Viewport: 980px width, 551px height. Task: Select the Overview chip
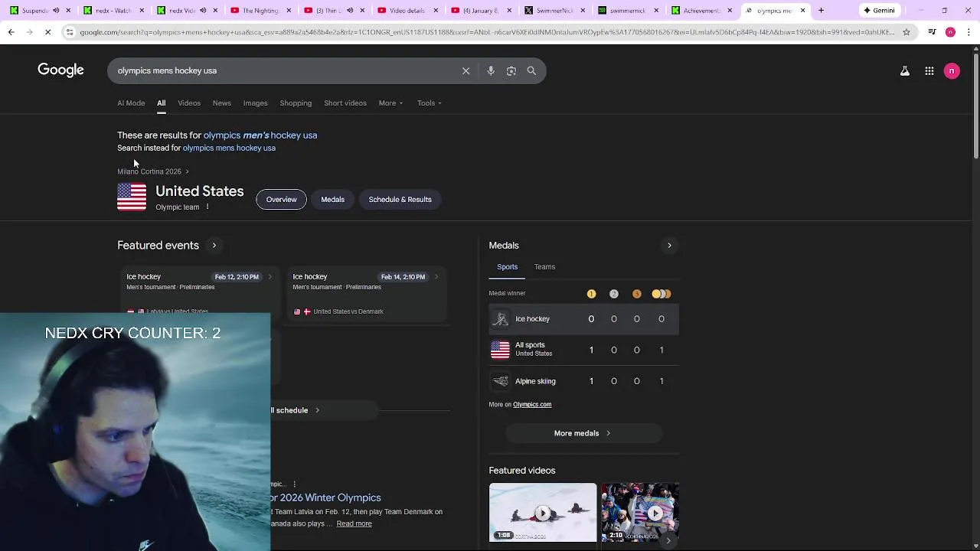pos(281,200)
